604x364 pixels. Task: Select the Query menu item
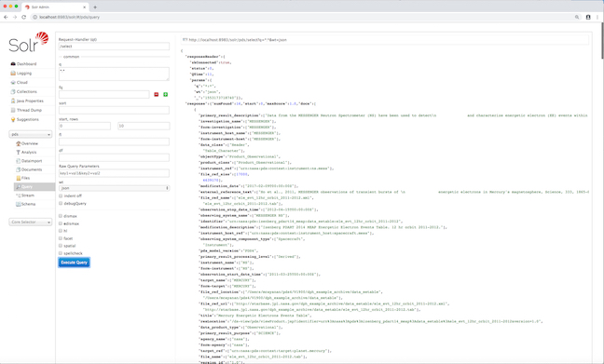[34, 186]
